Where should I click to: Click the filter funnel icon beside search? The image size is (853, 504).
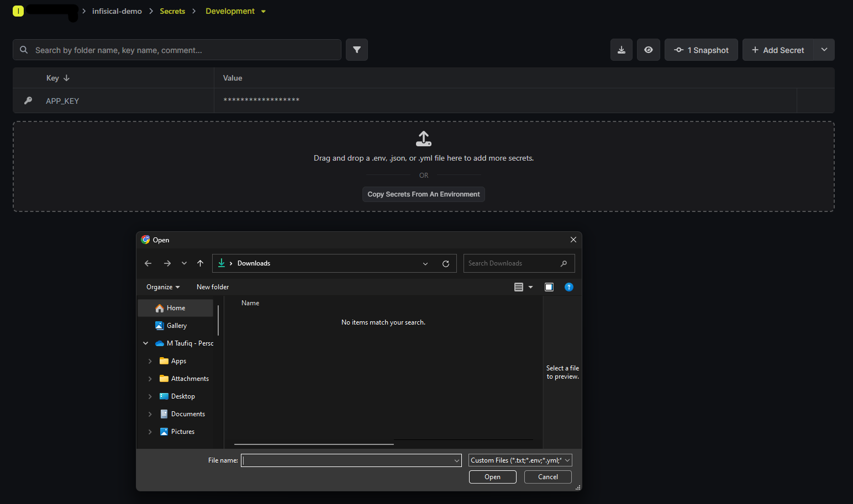click(x=357, y=50)
